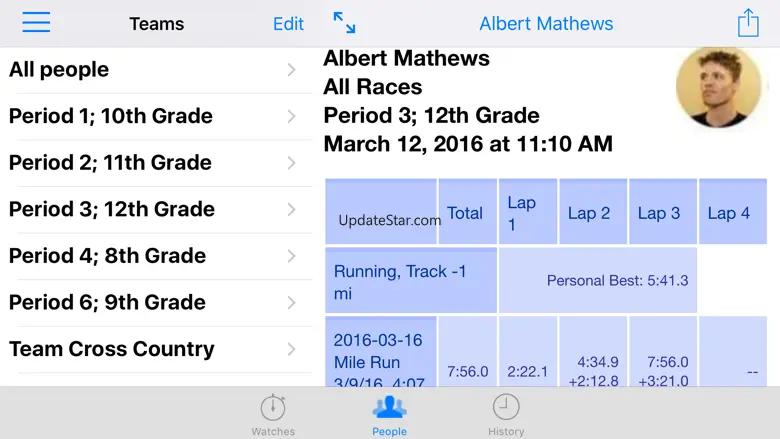This screenshot has width=780, height=439.
Task: Open Running, Track -1 mi row
Action: pyautogui.click(x=411, y=280)
